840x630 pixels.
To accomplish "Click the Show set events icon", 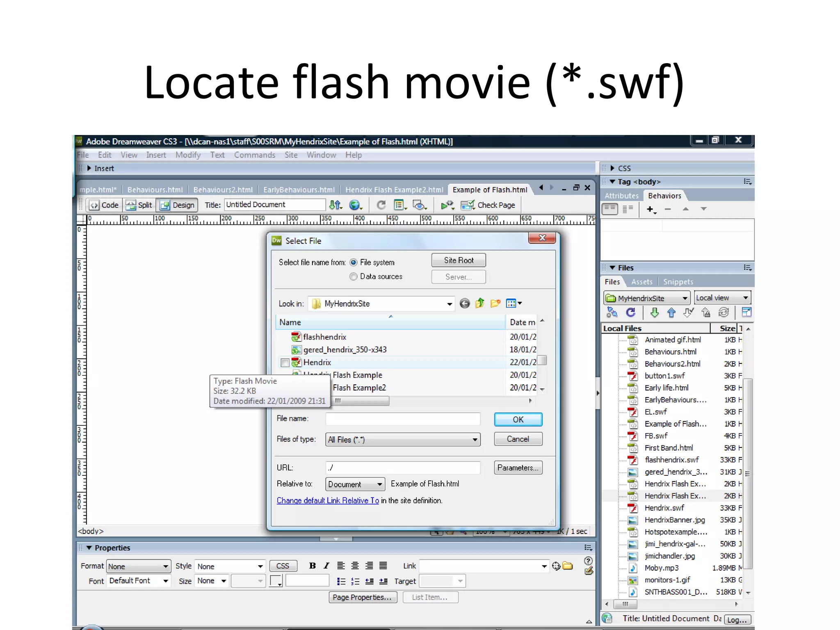I will [610, 209].
